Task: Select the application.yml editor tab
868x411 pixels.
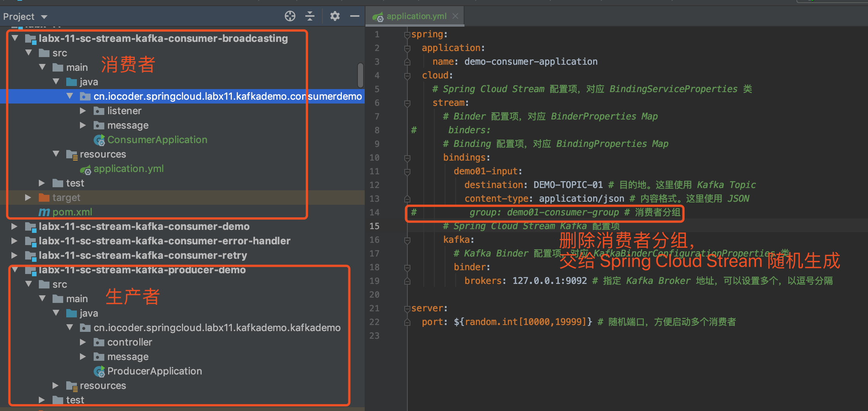Action: 416,16
